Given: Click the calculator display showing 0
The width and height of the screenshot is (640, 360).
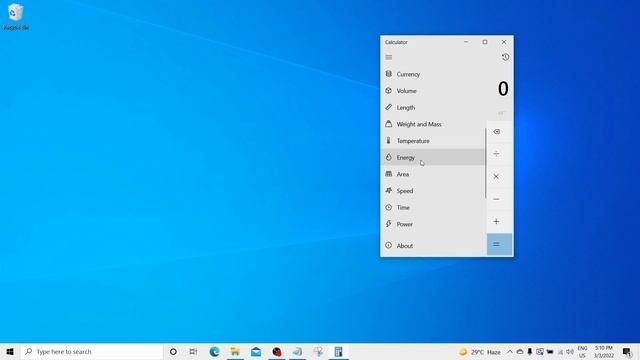Looking at the screenshot, I should coord(503,89).
